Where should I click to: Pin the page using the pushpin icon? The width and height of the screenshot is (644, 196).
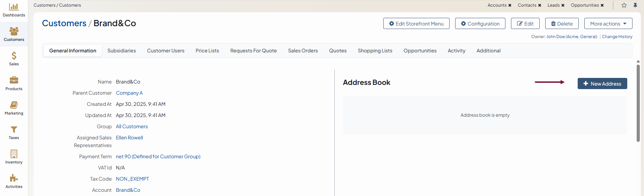pos(635,5)
